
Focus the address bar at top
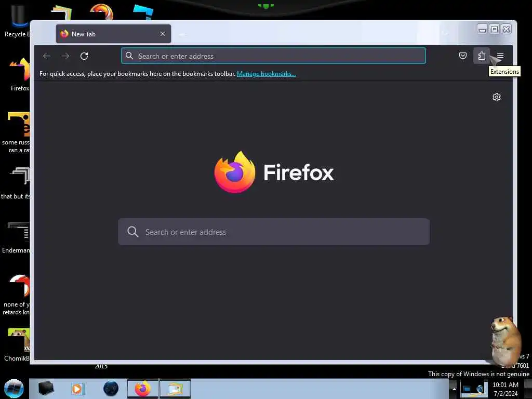point(273,56)
